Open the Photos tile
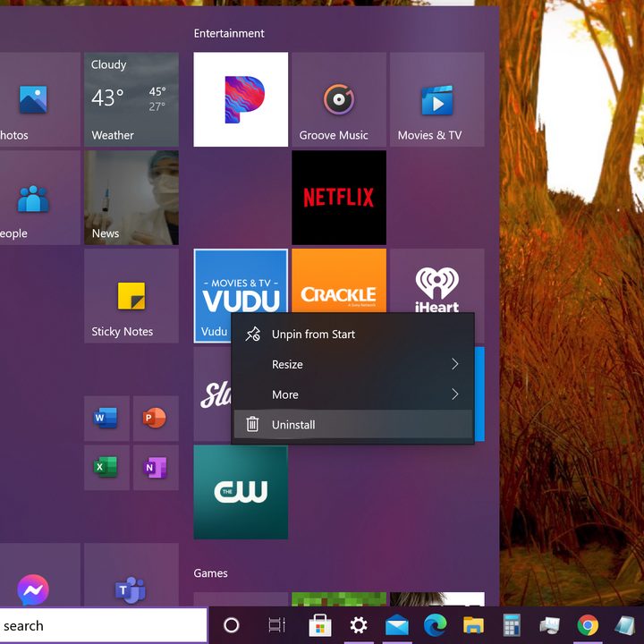The image size is (644, 644). (x=40, y=99)
